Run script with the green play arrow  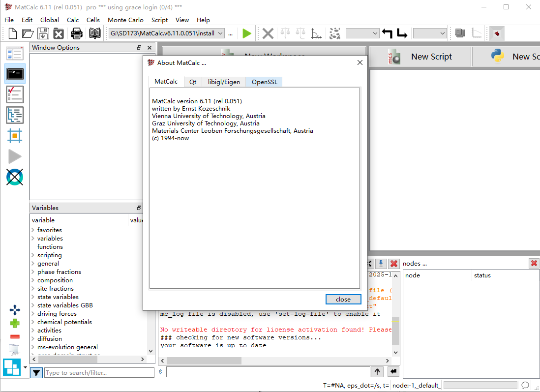pos(246,33)
